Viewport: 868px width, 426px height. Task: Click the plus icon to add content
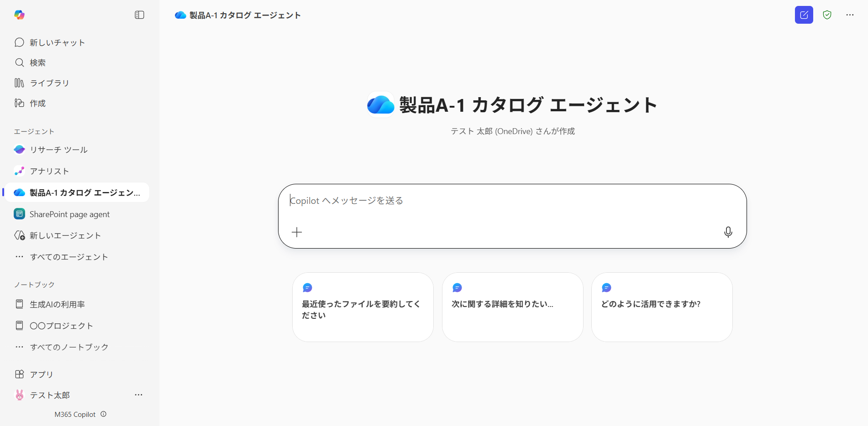(297, 232)
